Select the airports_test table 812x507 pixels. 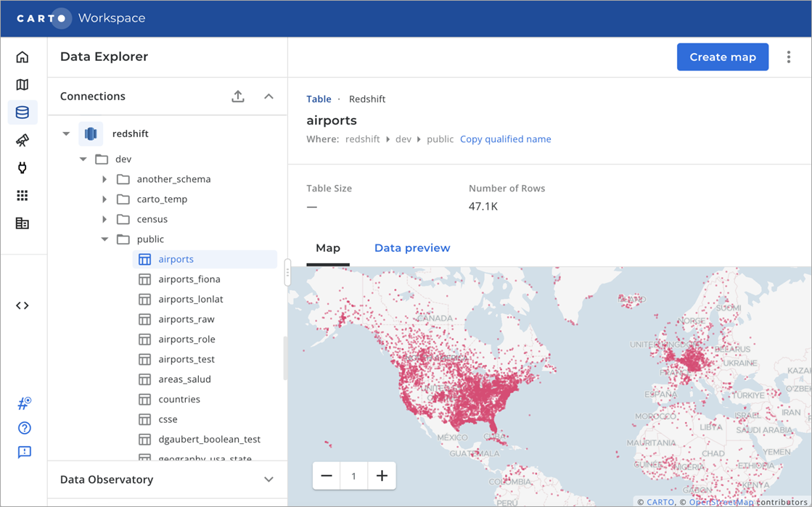point(186,360)
